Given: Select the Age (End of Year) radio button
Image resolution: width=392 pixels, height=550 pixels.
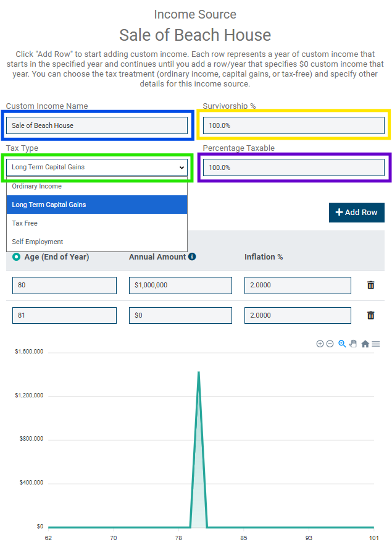Looking at the screenshot, I should [16, 257].
